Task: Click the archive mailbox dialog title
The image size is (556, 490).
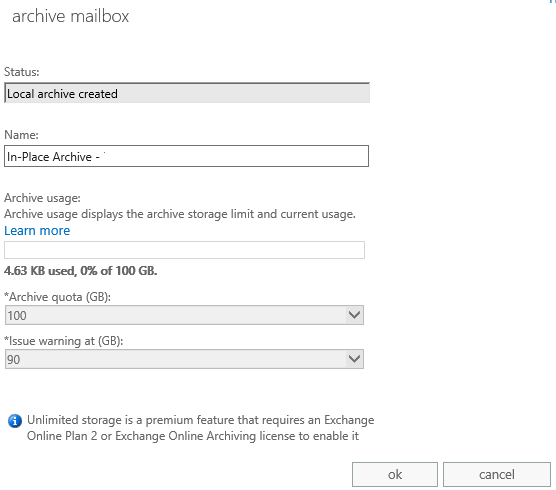Action: point(71,16)
